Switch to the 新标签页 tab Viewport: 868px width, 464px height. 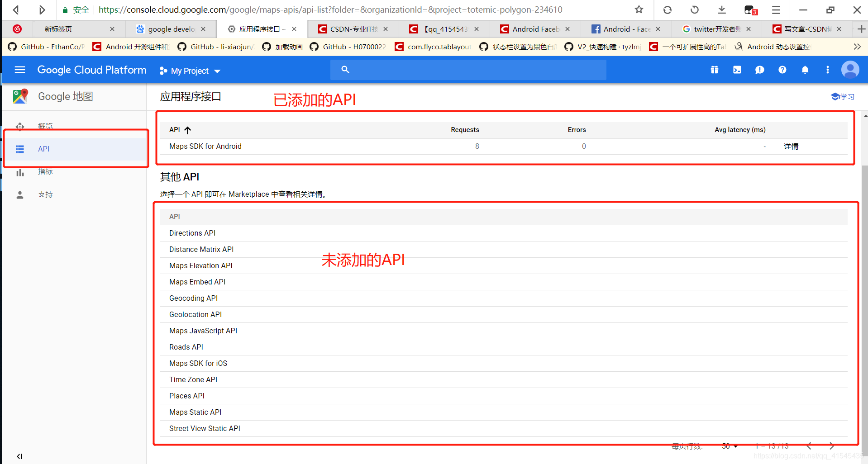[x=58, y=29]
